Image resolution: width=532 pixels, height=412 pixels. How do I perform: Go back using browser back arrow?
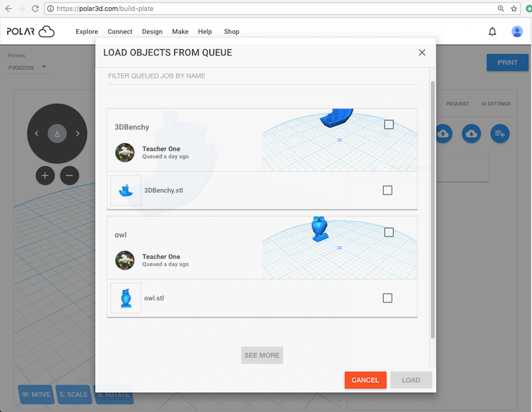coord(9,9)
